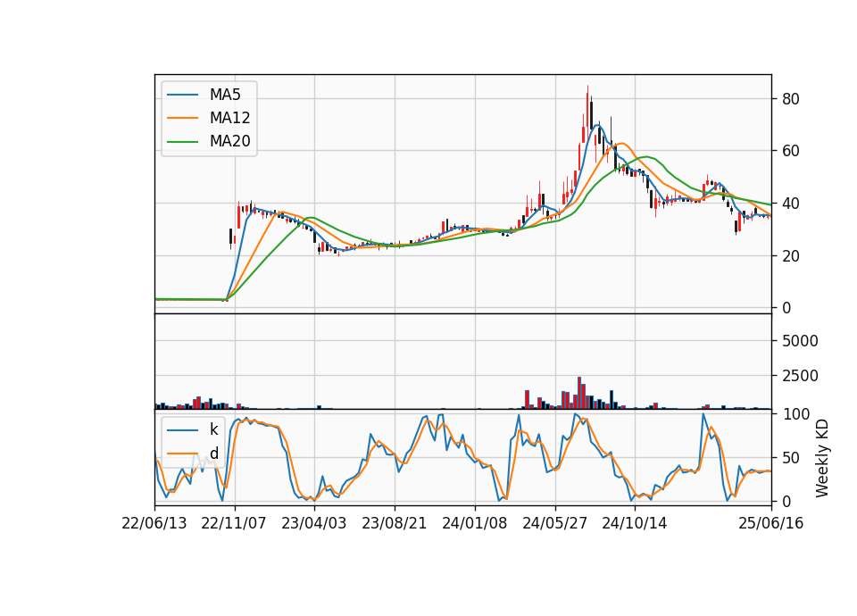
Task: Click the 22/11/07 date tick label
Action: [234, 523]
